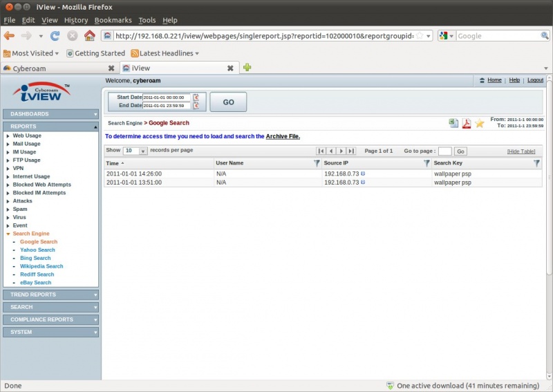Expand Web Usage report tree item
The width and height of the screenshot is (553, 392).
pos(8,136)
